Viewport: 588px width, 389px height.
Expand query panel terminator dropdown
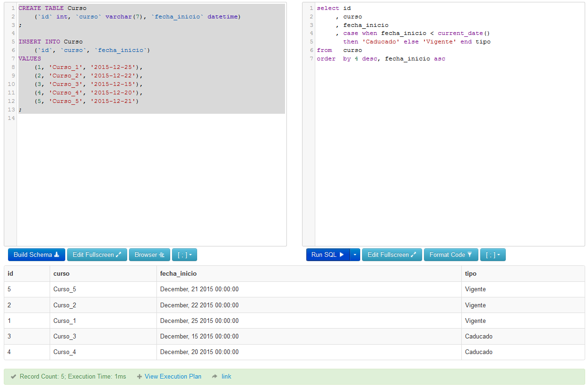[x=493, y=255]
